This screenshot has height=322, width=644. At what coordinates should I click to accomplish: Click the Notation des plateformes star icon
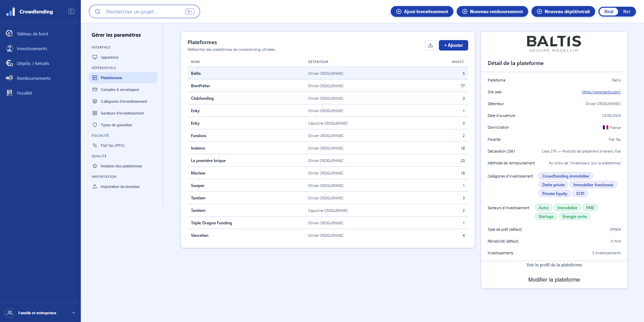click(x=95, y=166)
